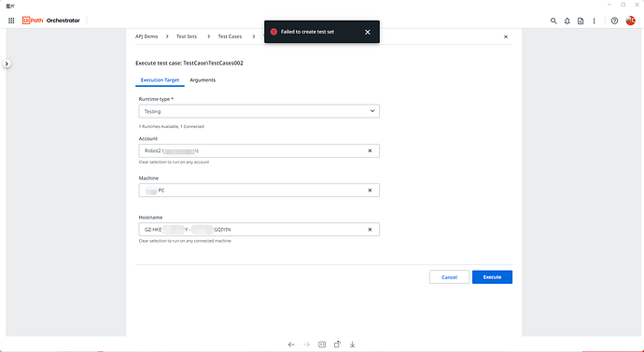Click the user avatar in the header
This screenshot has height=352, width=644.
(630, 21)
